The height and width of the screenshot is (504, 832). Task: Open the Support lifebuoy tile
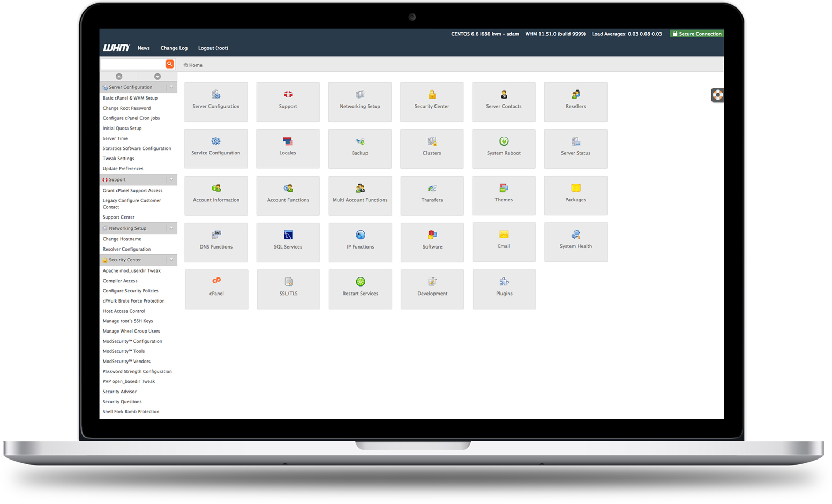(288, 102)
